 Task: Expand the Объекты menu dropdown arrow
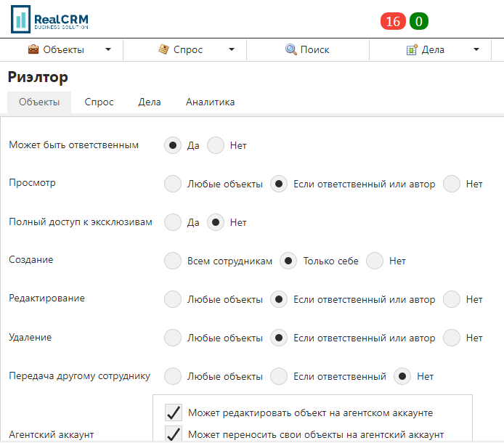(108, 49)
